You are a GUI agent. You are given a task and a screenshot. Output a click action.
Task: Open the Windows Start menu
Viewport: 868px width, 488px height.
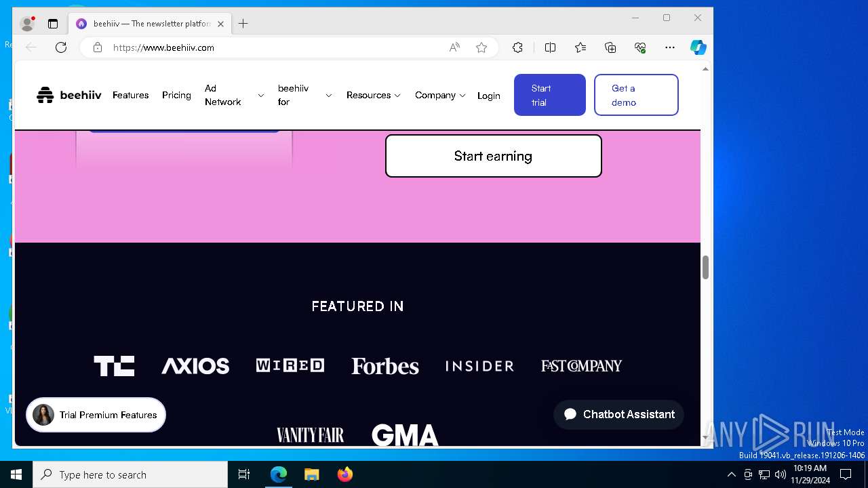[x=16, y=474]
